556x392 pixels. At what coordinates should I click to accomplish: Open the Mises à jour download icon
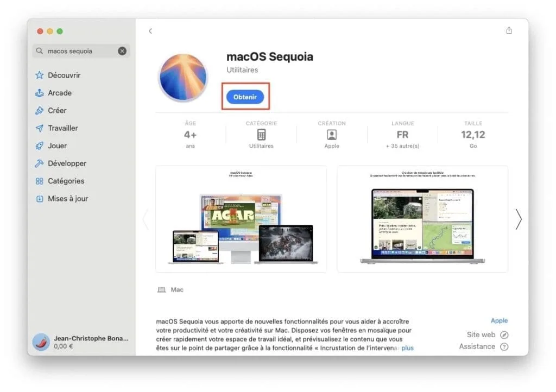39,199
